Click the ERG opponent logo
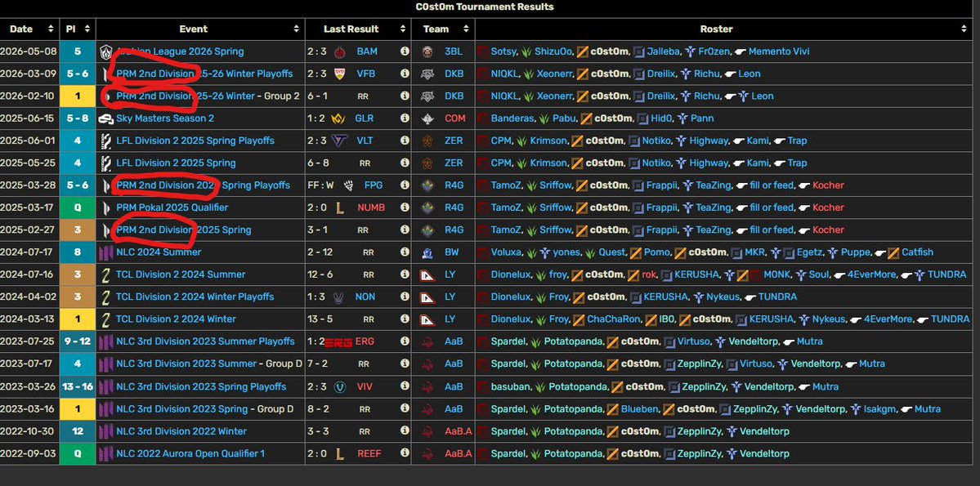The width and height of the screenshot is (980, 486). point(338,341)
